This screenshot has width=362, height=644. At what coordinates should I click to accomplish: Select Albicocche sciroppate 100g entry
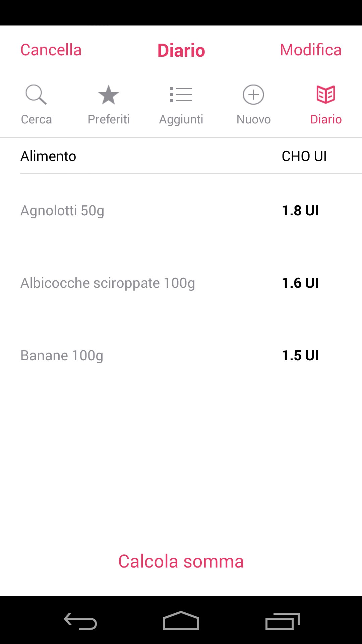tap(181, 283)
